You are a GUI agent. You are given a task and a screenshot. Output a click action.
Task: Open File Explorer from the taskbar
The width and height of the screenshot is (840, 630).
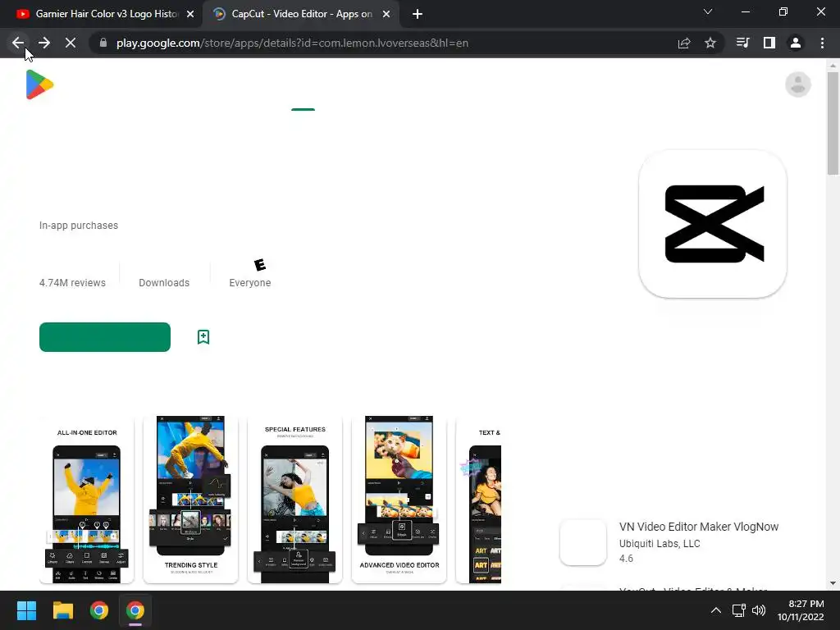coord(62,610)
